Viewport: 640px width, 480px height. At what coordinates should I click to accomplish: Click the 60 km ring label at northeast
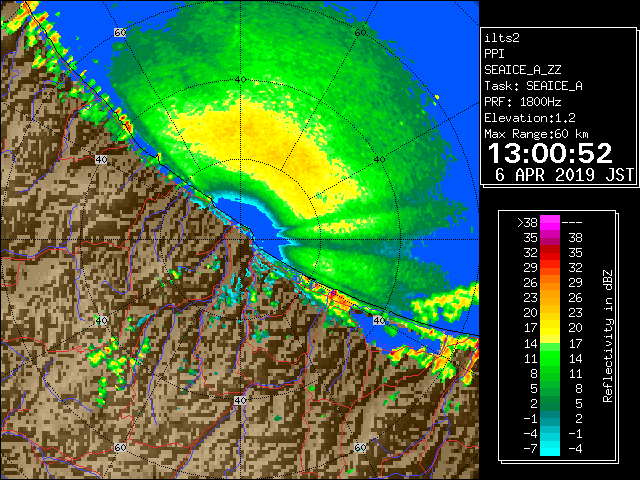(360, 33)
